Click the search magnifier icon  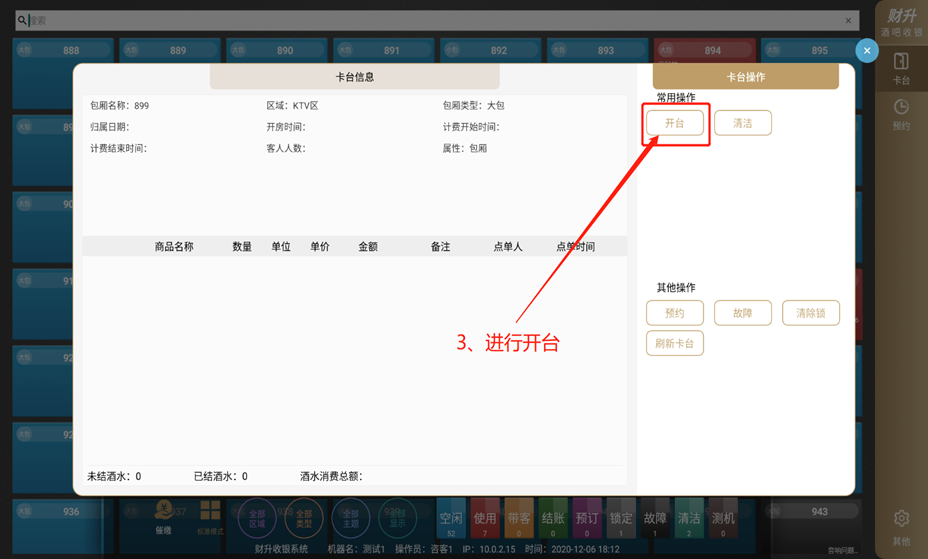click(x=22, y=20)
